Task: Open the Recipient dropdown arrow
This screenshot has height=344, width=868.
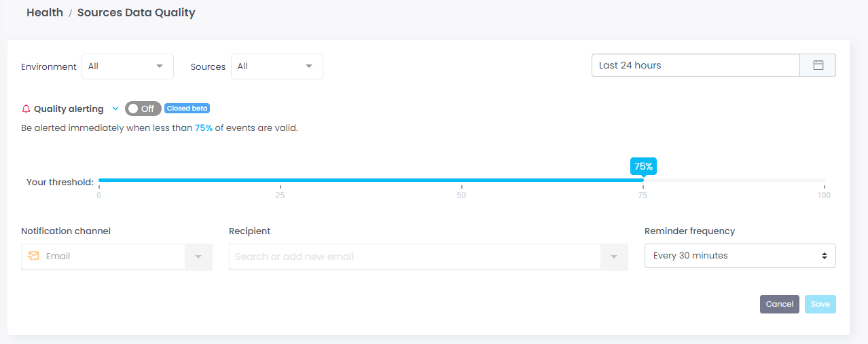Action: pyautogui.click(x=614, y=257)
